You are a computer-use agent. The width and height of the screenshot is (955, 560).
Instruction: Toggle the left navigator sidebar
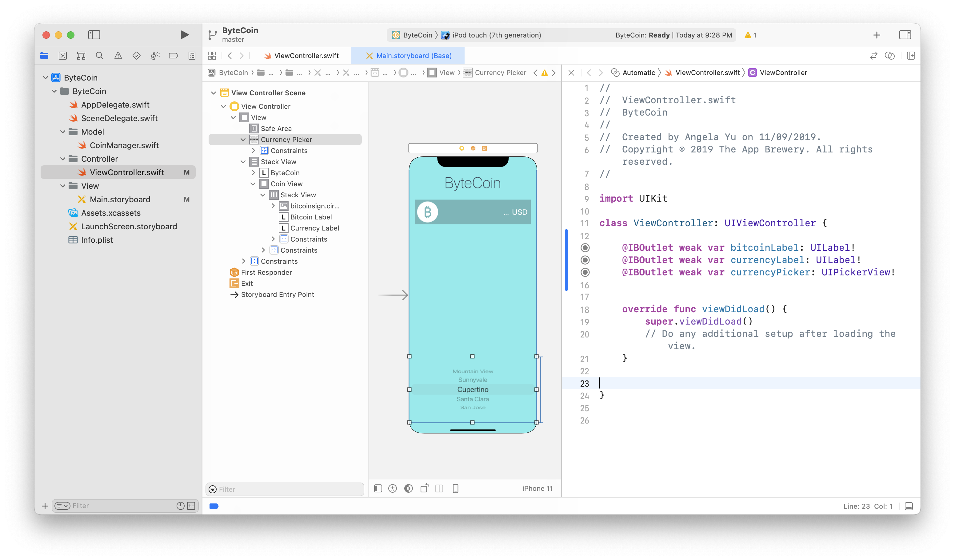[94, 35]
